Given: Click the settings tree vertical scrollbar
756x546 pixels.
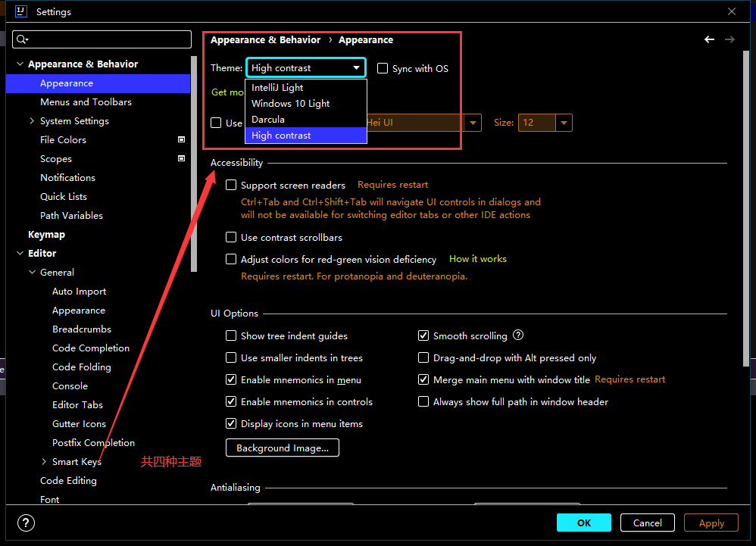Looking at the screenshot, I should click(x=194, y=164).
